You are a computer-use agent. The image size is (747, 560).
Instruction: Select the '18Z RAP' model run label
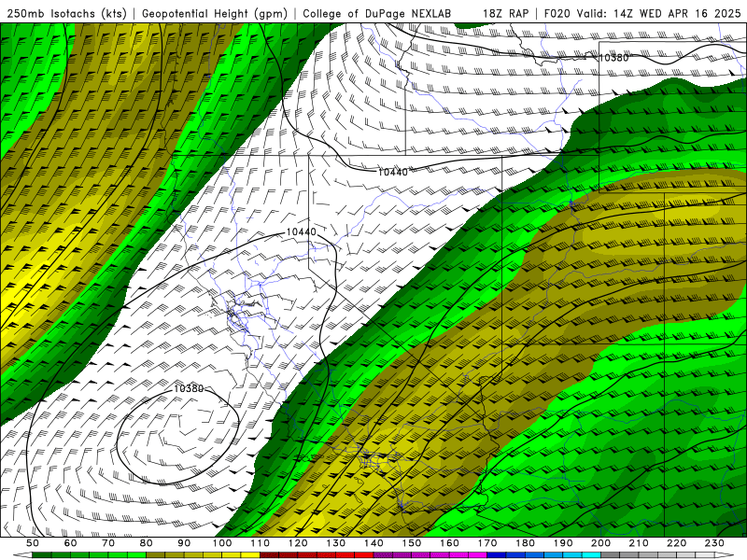click(505, 14)
